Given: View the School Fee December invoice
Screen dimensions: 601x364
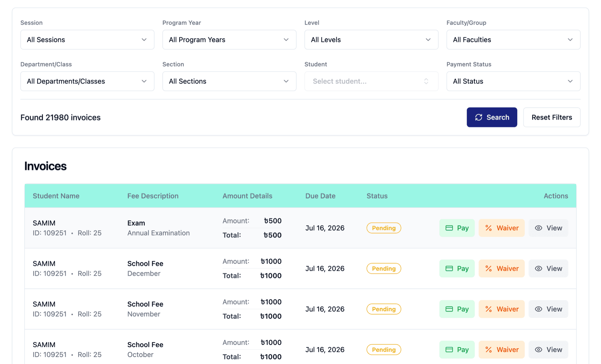Looking at the screenshot, I should click(x=548, y=269).
